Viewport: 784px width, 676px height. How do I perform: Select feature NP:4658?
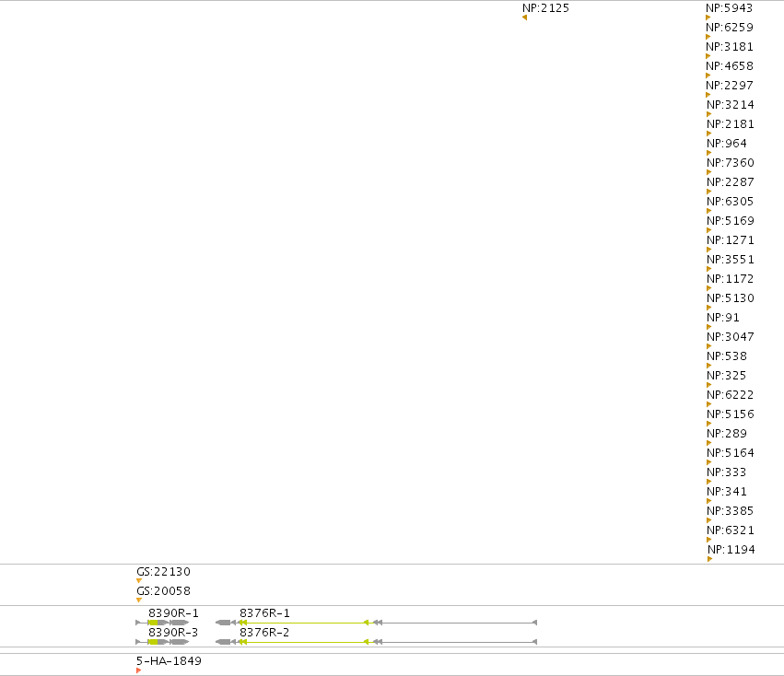point(730,66)
